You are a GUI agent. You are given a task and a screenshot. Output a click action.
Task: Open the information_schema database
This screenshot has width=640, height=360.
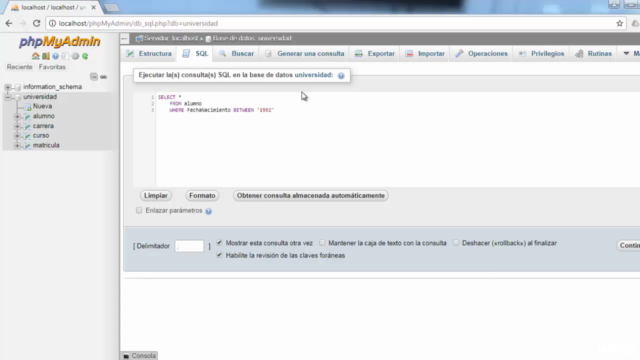(x=53, y=87)
